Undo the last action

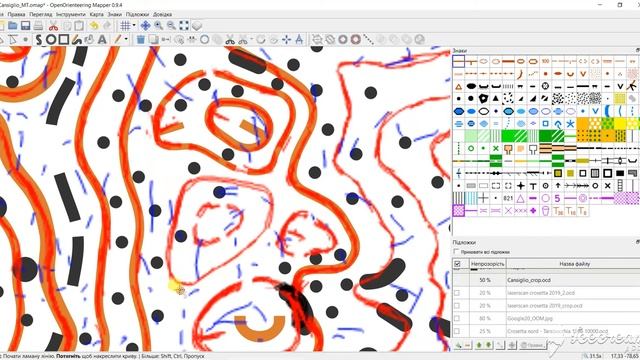94,26
